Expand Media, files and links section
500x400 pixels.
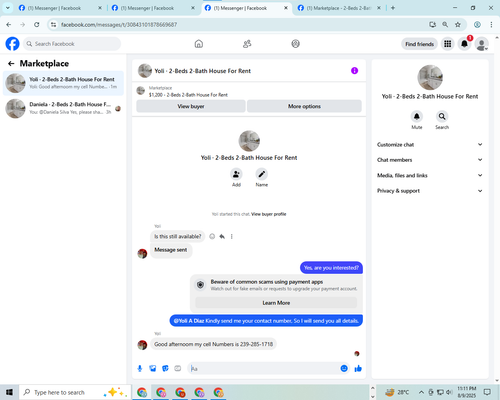(430, 175)
